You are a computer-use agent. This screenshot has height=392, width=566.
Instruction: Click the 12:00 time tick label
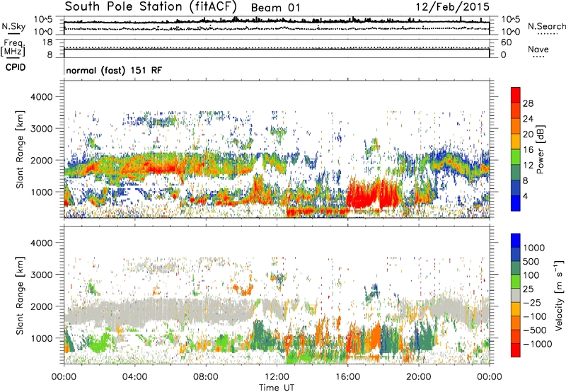coord(277,377)
